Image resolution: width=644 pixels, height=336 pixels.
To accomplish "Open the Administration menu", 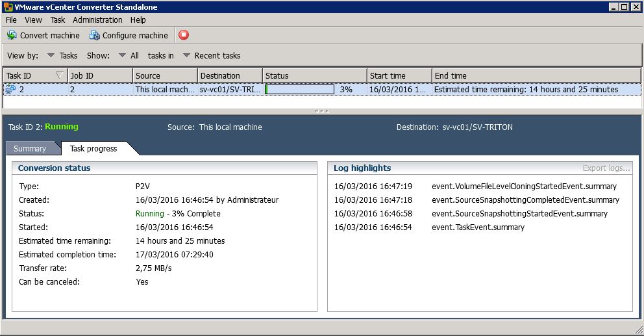I will coord(97,19).
